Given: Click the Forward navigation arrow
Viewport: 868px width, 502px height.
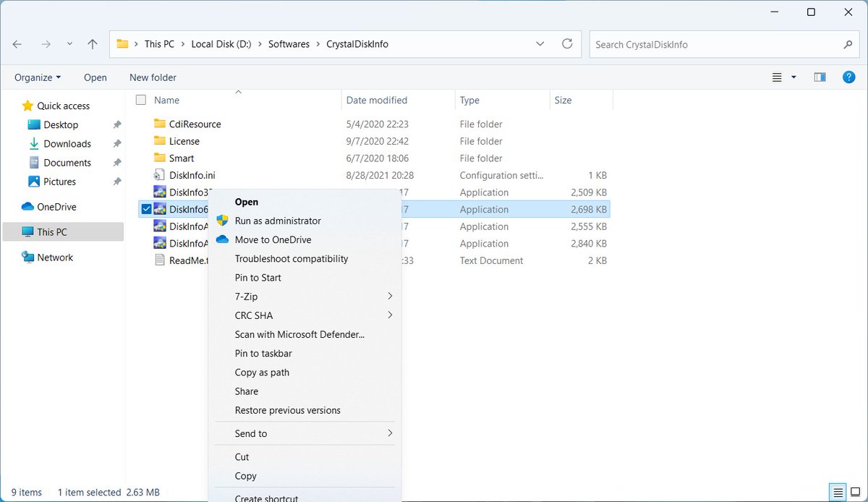Looking at the screenshot, I should pyautogui.click(x=46, y=44).
